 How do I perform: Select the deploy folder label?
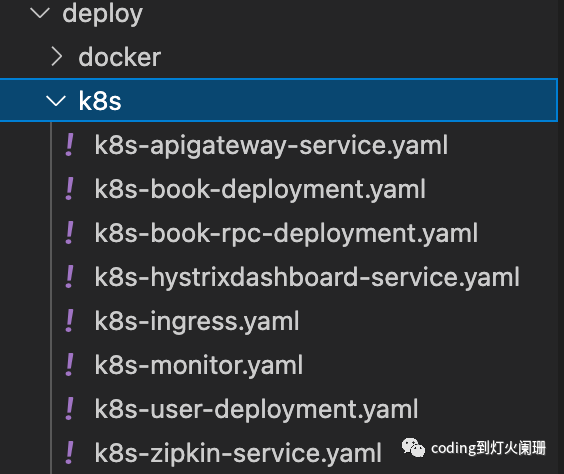(103, 14)
